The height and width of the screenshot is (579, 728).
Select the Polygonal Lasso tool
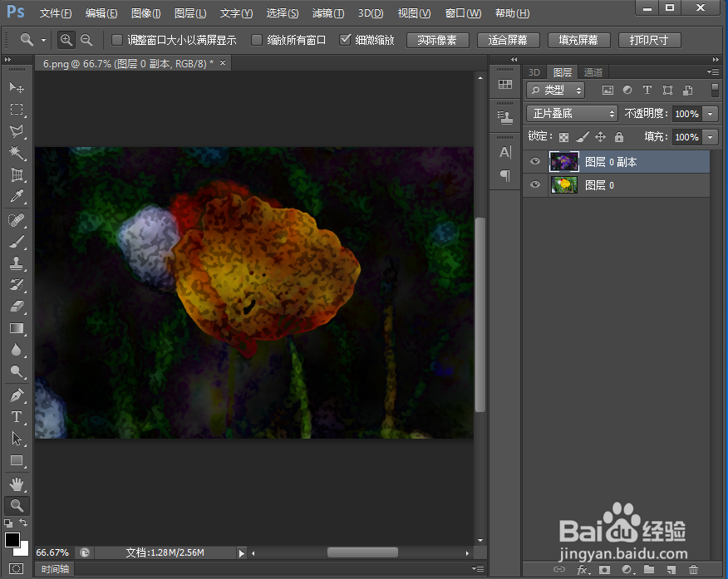click(x=17, y=130)
